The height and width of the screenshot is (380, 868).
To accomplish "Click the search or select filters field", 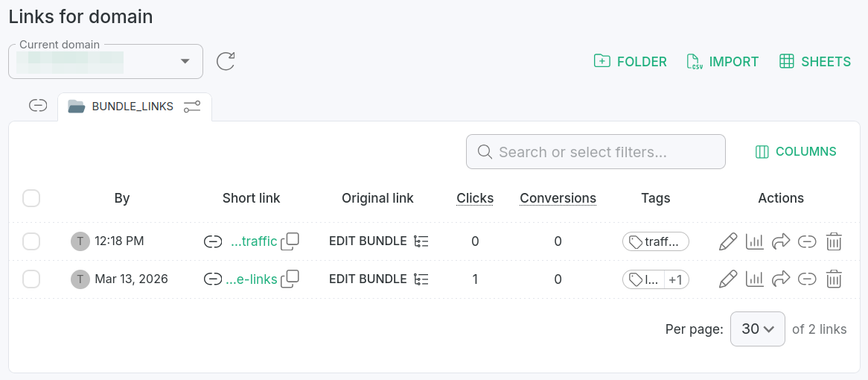I will 596,152.
